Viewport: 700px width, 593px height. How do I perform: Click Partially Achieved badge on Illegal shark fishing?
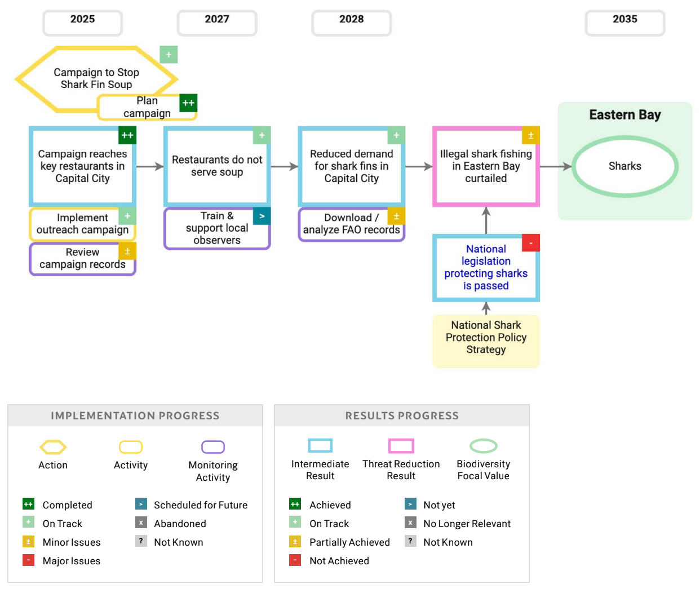(531, 135)
